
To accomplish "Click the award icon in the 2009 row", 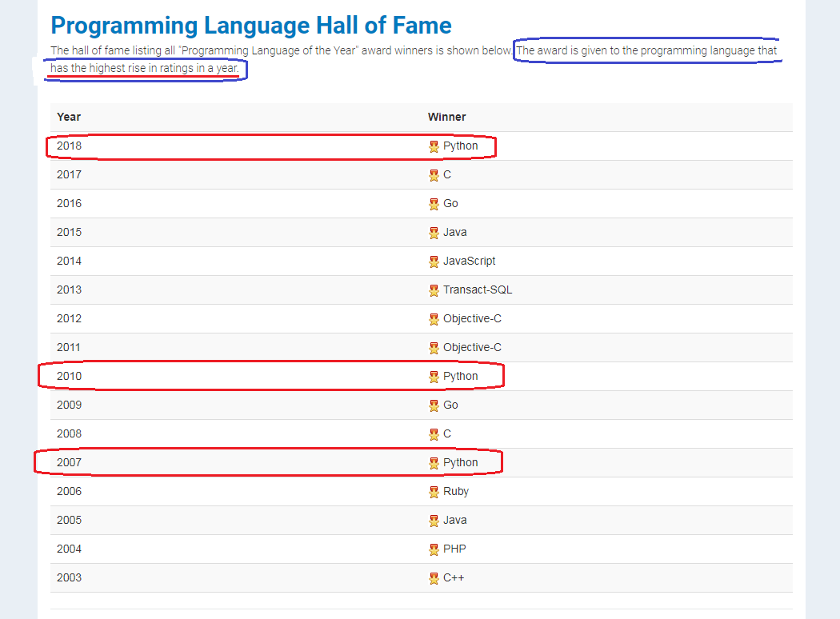I will click(x=434, y=406).
